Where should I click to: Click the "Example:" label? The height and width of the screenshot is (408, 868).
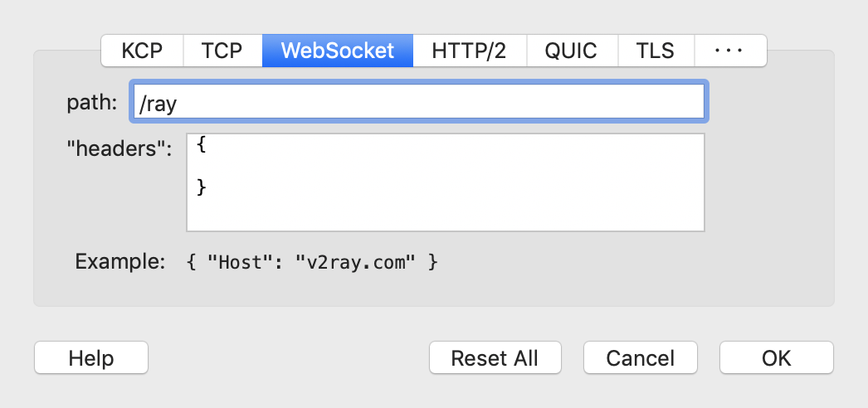click(x=120, y=261)
